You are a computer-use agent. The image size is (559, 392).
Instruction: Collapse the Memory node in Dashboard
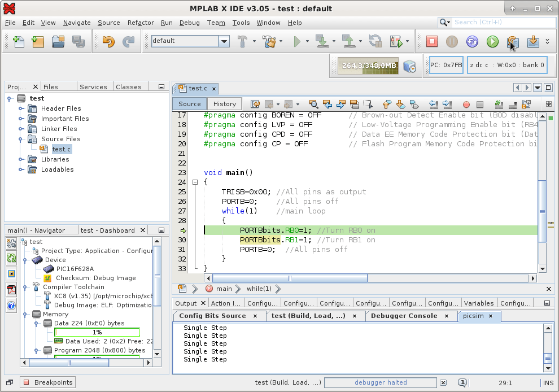(25, 314)
